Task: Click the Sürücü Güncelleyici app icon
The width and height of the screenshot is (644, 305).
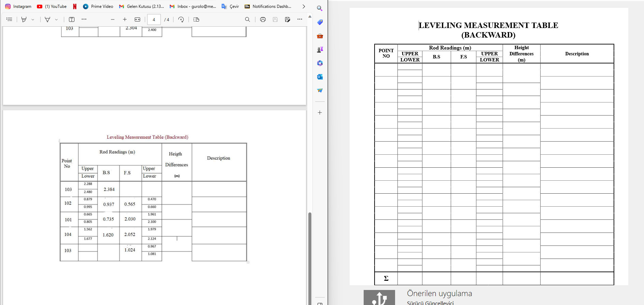Action: (x=379, y=297)
